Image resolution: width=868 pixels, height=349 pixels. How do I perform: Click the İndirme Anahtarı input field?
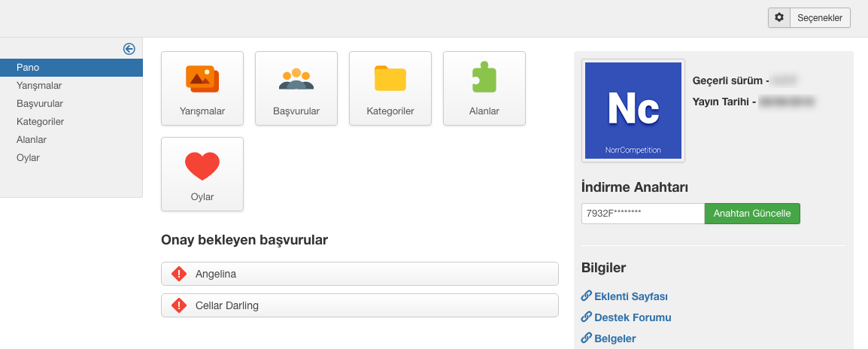click(x=642, y=214)
